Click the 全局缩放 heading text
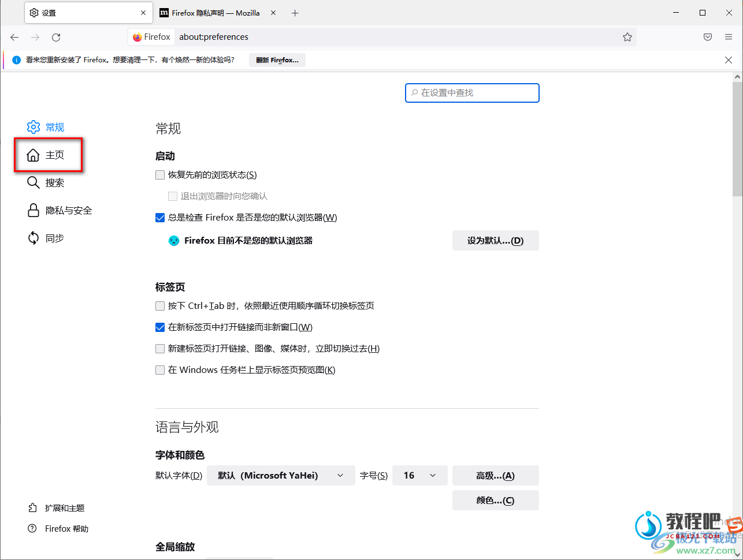The image size is (743, 560). 175,547
